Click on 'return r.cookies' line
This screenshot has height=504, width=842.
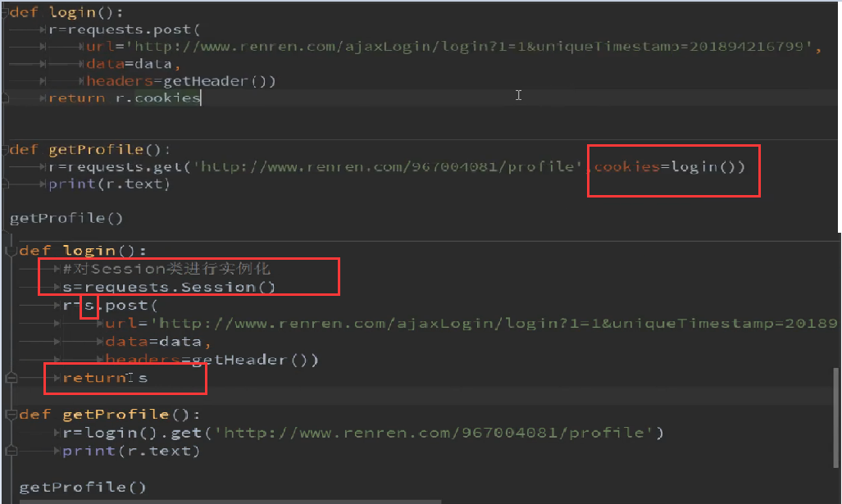click(125, 98)
